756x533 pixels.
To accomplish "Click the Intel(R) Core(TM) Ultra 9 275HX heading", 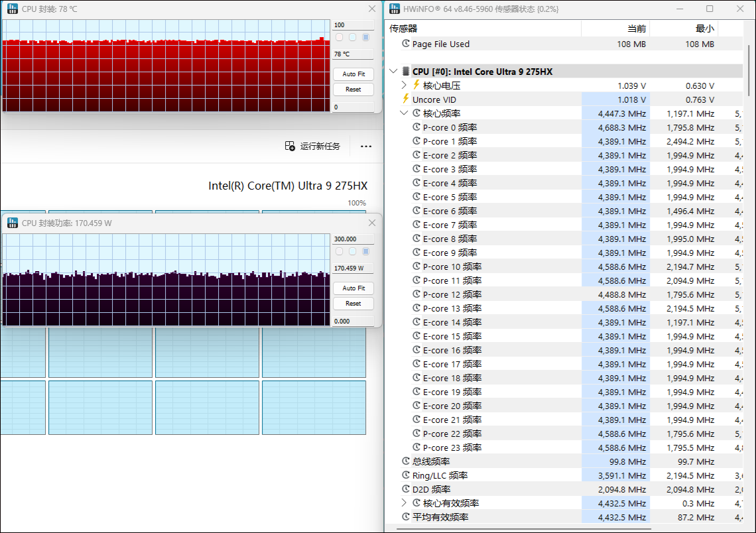I will (288, 186).
